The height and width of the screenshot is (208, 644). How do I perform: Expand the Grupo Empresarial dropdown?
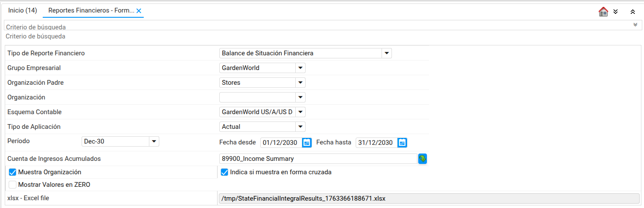pyautogui.click(x=300, y=68)
